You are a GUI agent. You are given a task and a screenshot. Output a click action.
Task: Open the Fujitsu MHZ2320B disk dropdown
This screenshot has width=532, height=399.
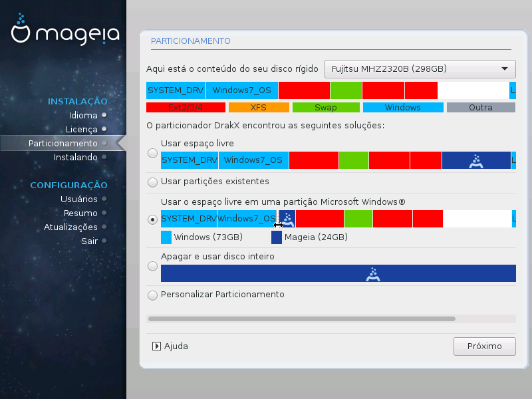point(420,68)
